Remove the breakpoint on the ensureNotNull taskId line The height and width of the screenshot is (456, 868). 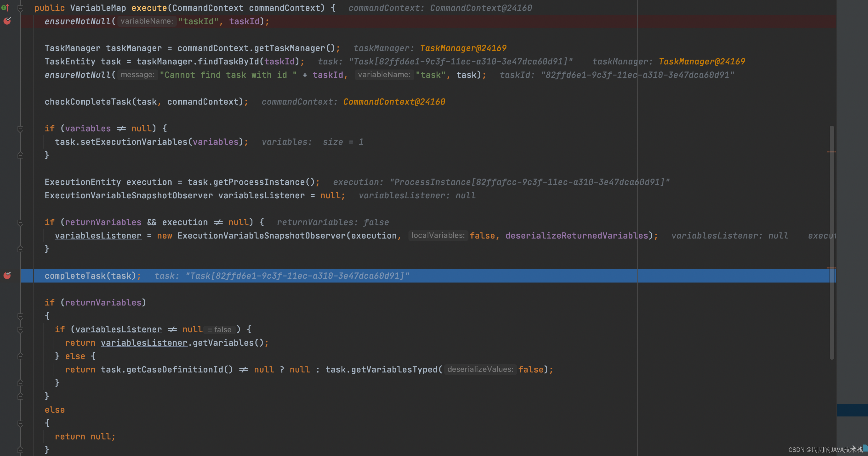coord(7,21)
